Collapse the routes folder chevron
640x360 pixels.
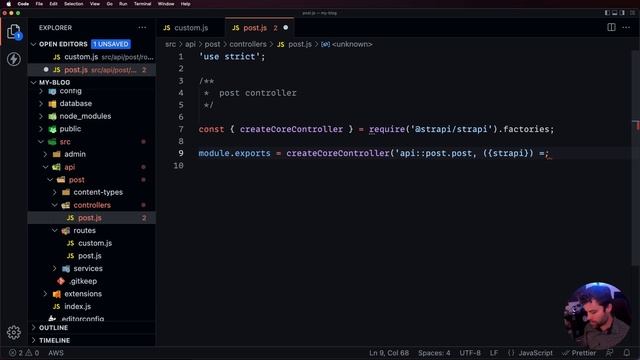[55, 231]
